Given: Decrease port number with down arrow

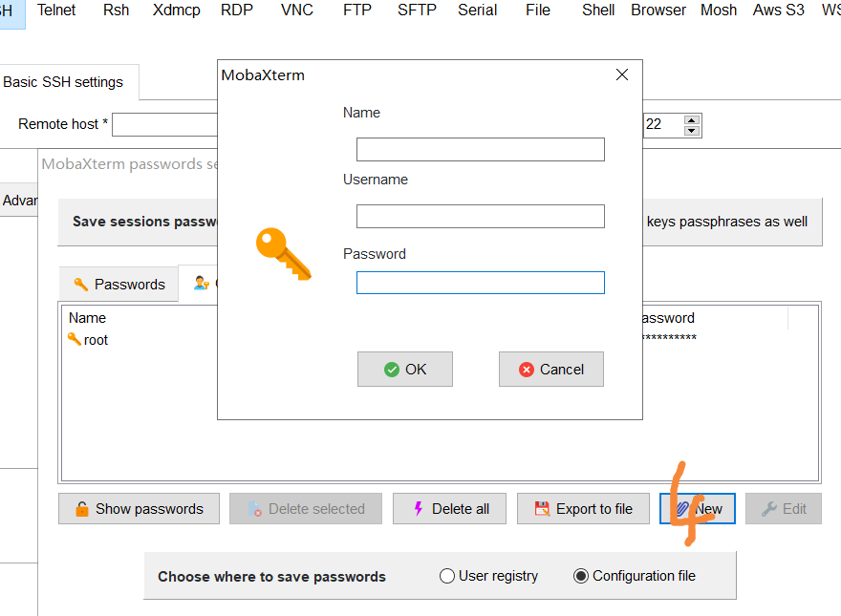Looking at the screenshot, I should click(692, 130).
